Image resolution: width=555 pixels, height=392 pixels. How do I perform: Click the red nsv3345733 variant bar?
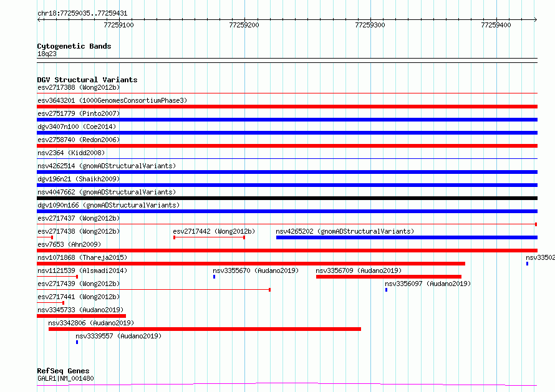click(x=82, y=316)
